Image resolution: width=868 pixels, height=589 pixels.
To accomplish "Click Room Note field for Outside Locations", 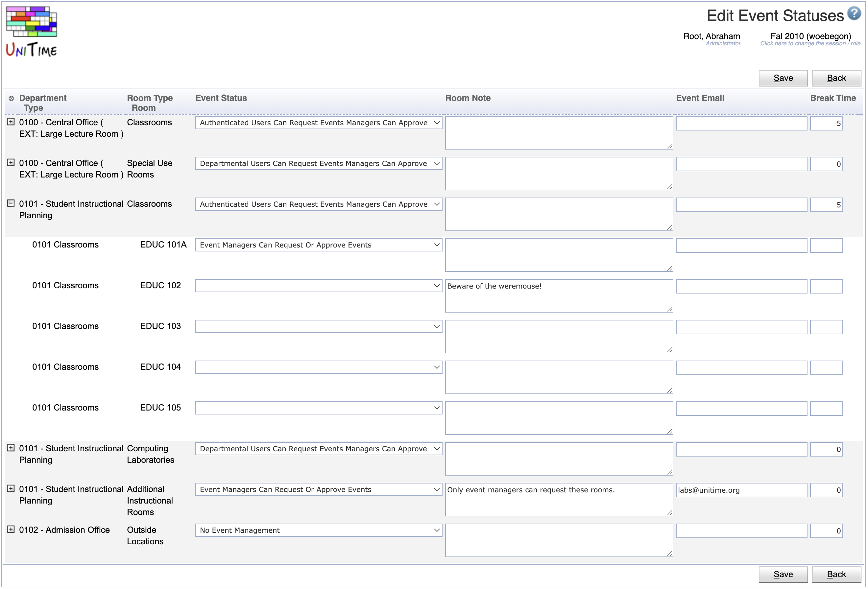I will click(x=559, y=540).
